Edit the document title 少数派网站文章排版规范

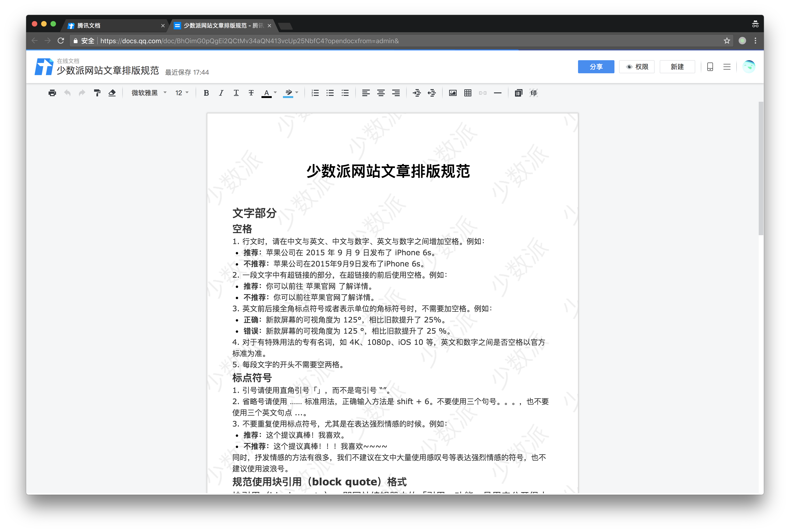[x=108, y=70]
